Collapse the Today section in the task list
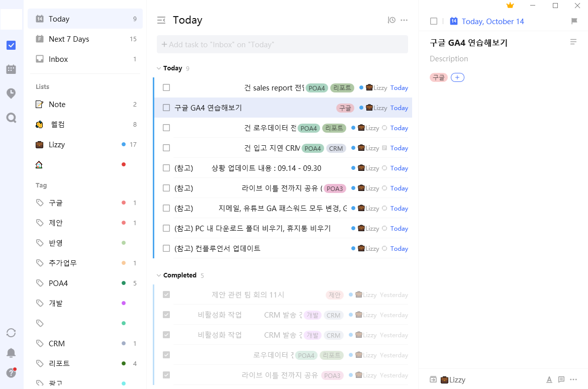This screenshot has height=389, width=588. pyautogui.click(x=159, y=68)
